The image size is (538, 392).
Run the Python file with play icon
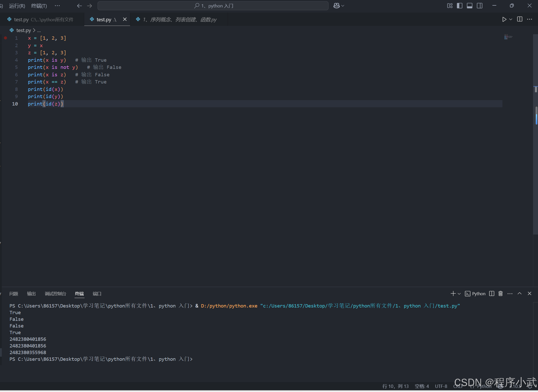(x=504, y=19)
